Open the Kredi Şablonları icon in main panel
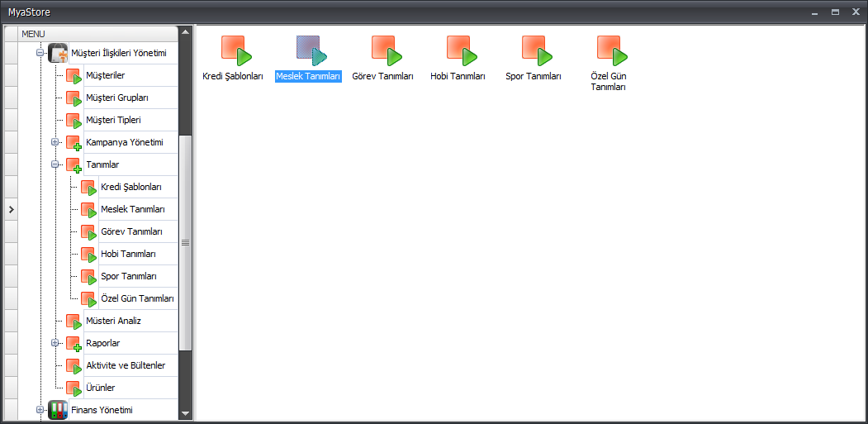 coord(234,51)
